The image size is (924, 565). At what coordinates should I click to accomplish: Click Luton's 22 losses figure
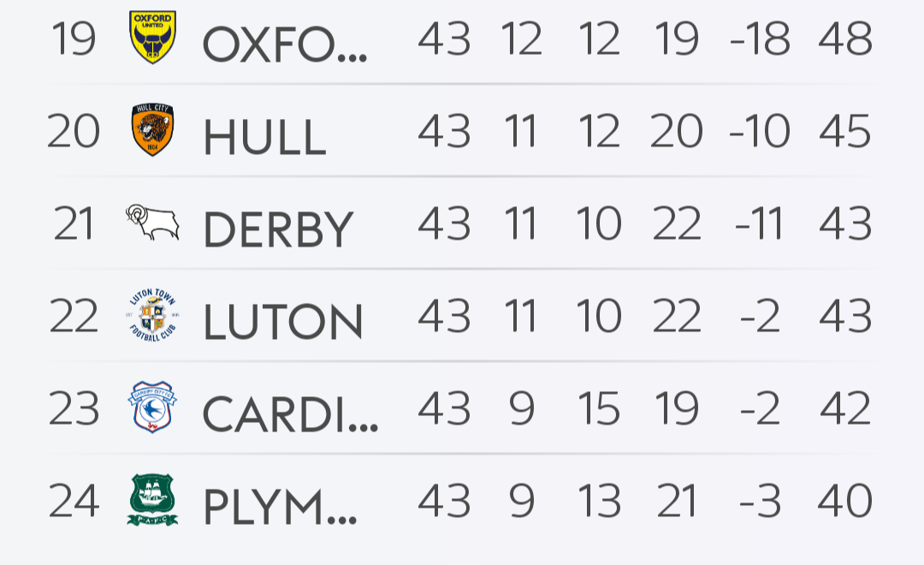pos(677,316)
